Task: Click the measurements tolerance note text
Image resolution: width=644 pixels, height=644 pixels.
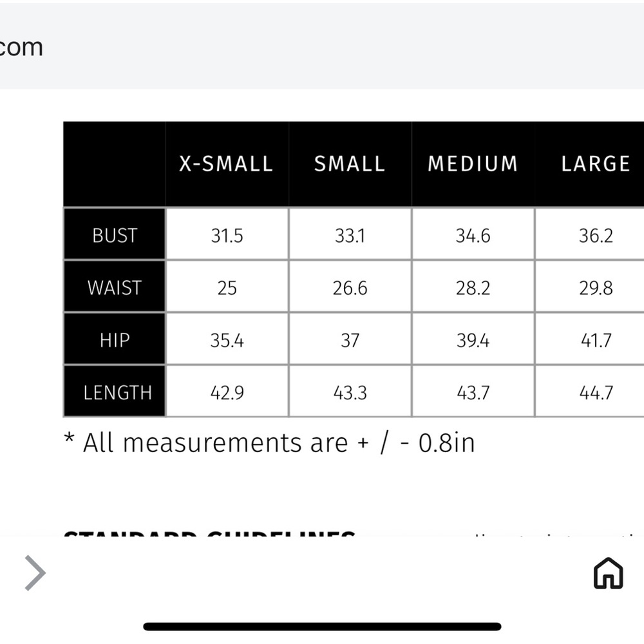Action: click(269, 443)
